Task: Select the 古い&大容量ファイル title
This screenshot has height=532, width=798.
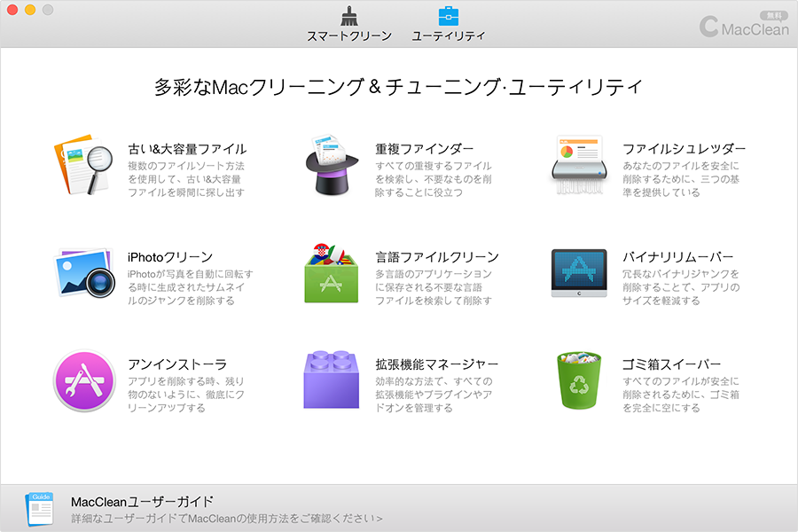Action: 187,149
